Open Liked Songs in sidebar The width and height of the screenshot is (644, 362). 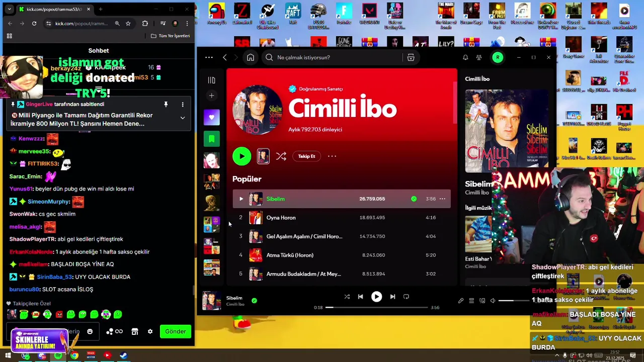point(211,117)
